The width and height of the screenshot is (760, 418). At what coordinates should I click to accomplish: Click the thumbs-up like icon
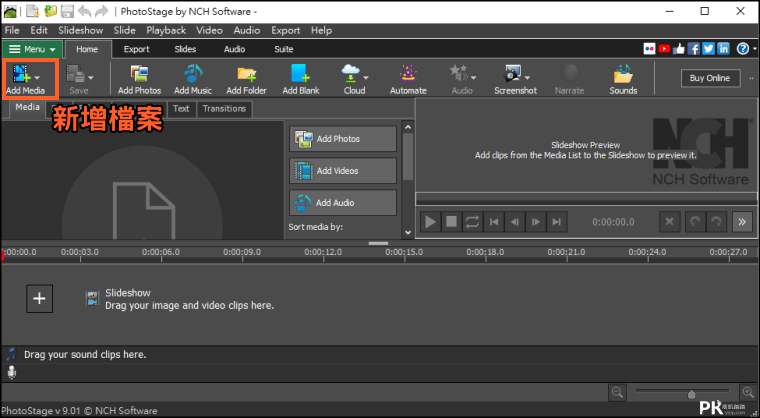tap(679, 48)
